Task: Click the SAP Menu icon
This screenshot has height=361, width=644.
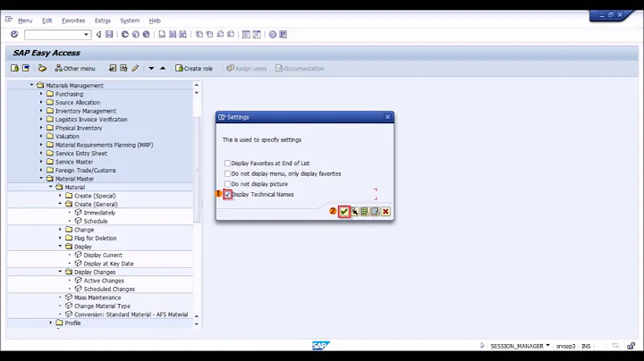Action: coord(25,68)
